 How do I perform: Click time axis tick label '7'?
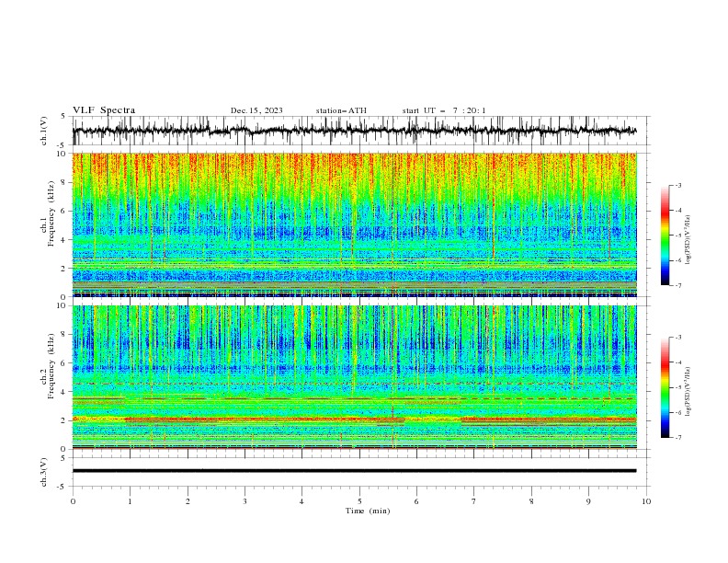474,501
